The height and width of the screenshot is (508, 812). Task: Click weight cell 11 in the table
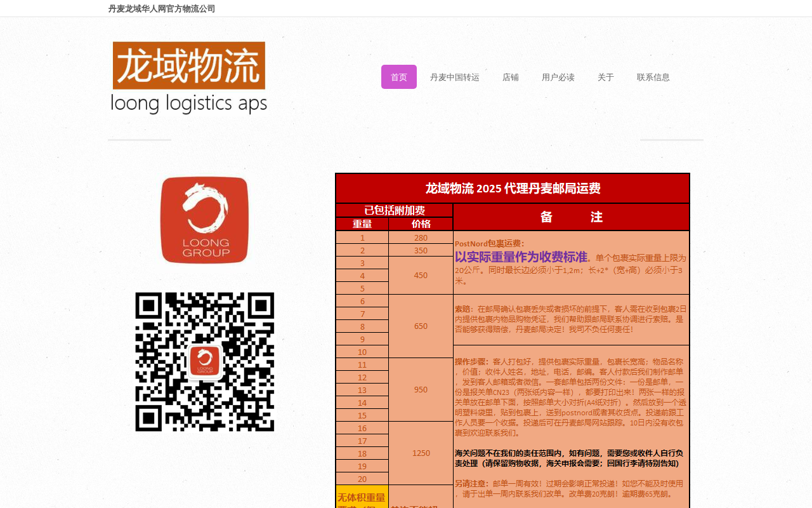pos(362,364)
